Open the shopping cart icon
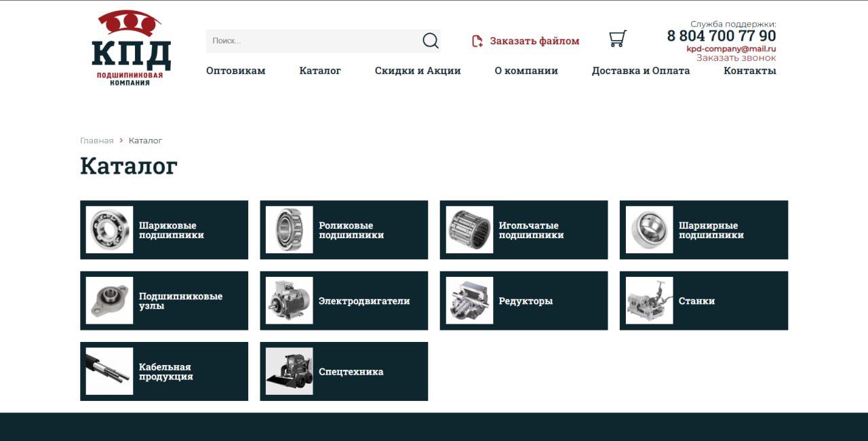 point(618,39)
